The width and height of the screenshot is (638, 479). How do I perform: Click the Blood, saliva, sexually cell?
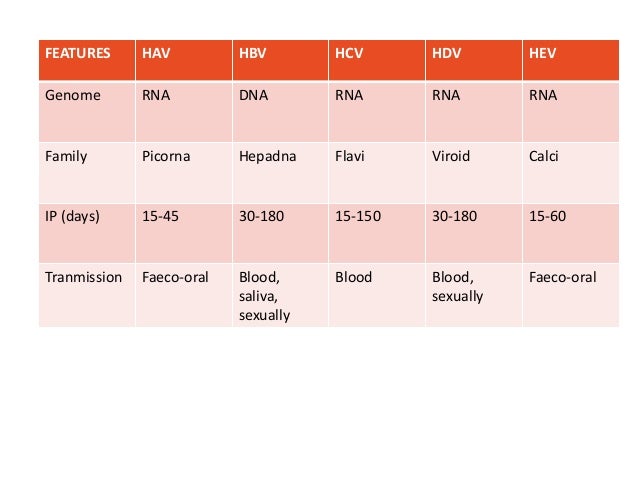coord(280,295)
